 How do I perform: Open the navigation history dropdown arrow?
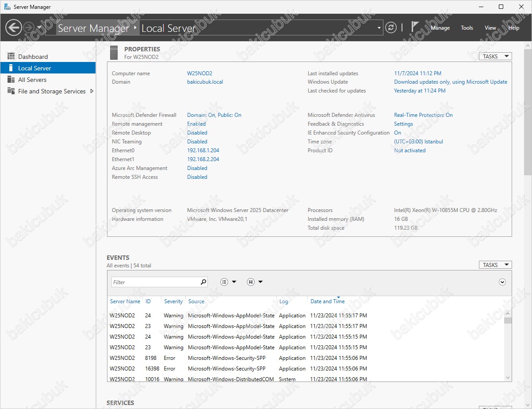coord(39,27)
